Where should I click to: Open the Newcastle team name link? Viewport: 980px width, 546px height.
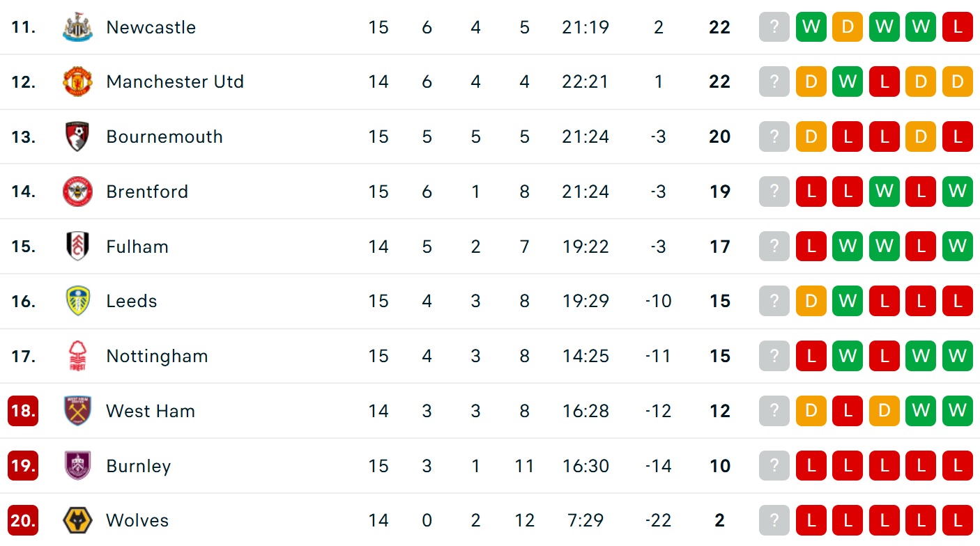pyautogui.click(x=151, y=27)
